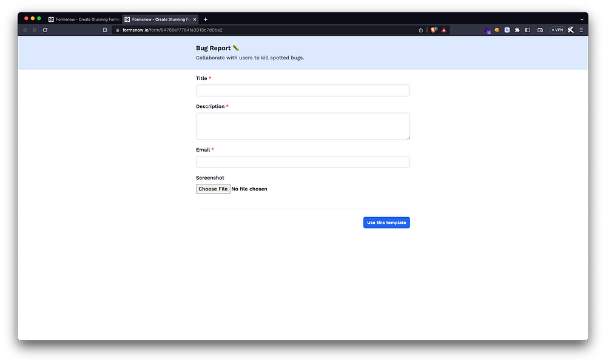
Task: Go back to the previous page
Action: [25, 30]
